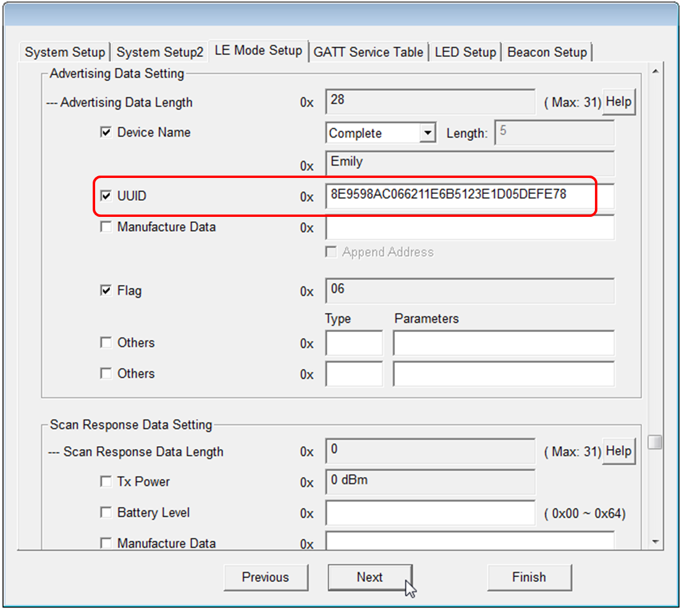The image size is (682, 616).
Task: Toggle the UUID checkbox
Action: tap(106, 196)
